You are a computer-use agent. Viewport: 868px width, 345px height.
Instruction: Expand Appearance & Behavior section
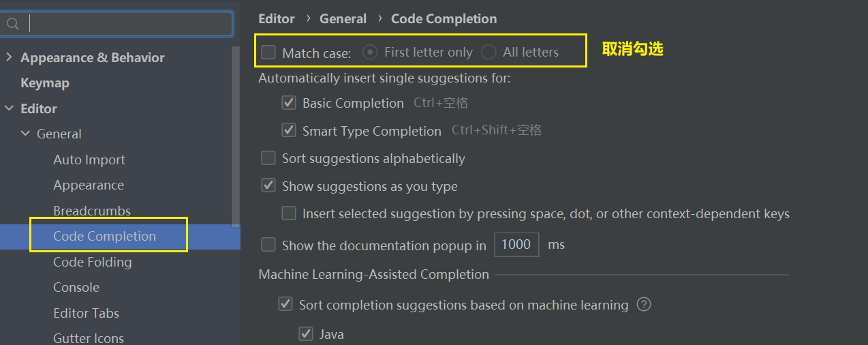pyautogui.click(x=9, y=57)
